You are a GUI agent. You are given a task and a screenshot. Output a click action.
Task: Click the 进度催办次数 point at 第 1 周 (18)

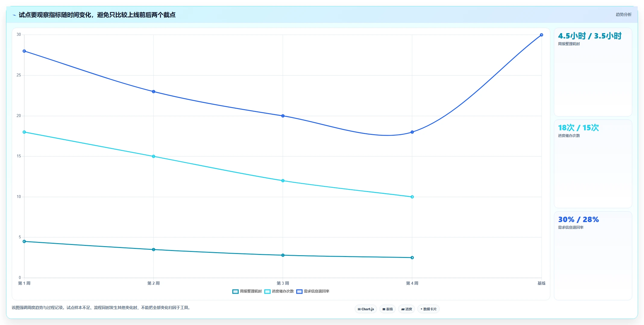[24, 132]
